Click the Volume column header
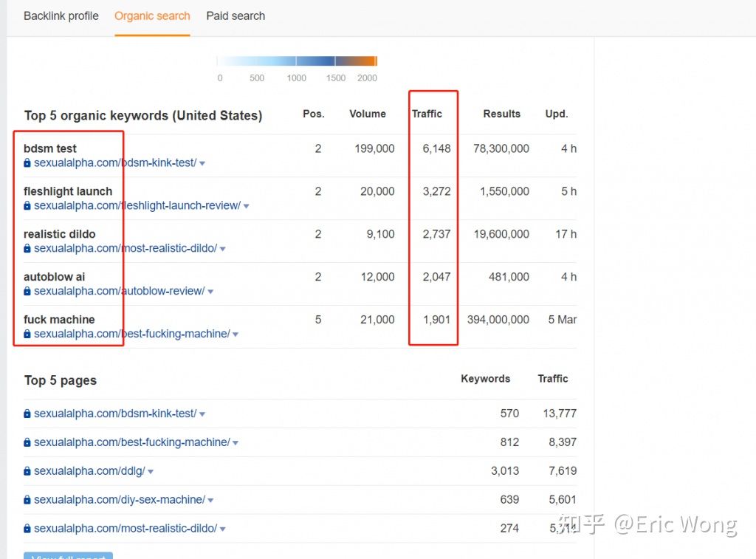The width and height of the screenshot is (756, 559). tap(368, 114)
